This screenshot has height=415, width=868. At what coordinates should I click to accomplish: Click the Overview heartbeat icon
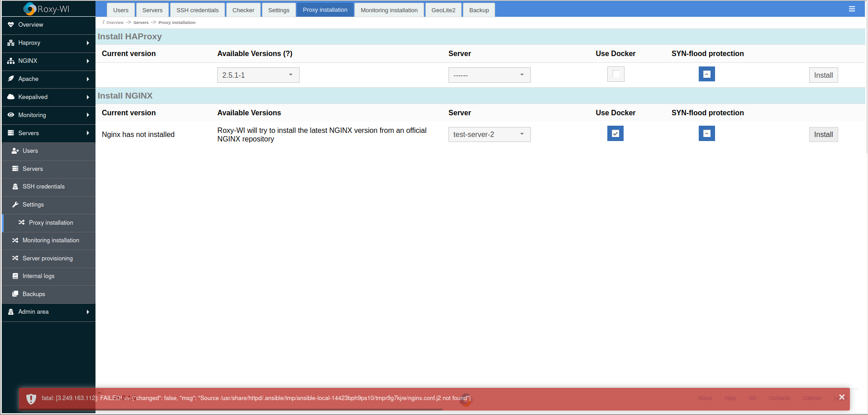tap(11, 25)
